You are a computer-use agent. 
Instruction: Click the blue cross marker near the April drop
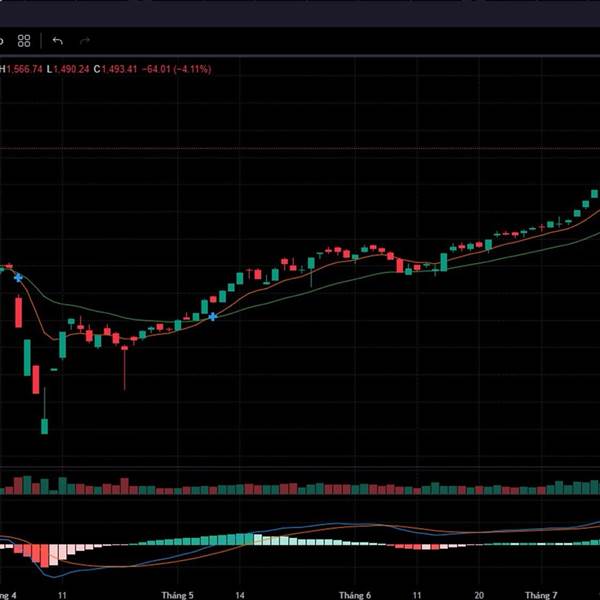18,277
